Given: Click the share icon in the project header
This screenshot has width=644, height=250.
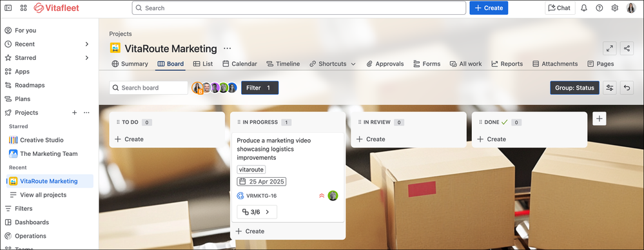Looking at the screenshot, I should pyautogui.click(x=627, y=48).
